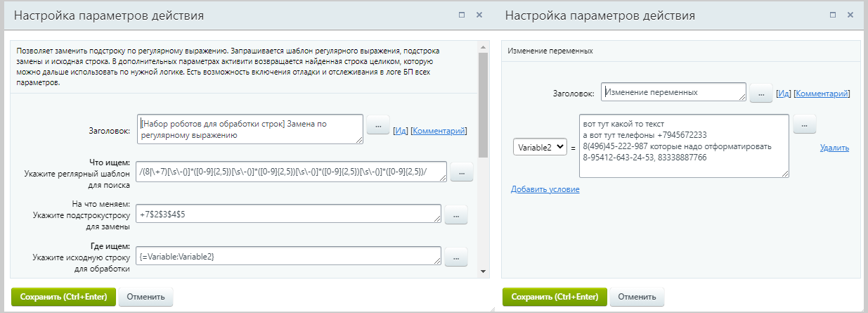
Task: Focus the Что ищем regex pattern field
Action: click(292, 172)
